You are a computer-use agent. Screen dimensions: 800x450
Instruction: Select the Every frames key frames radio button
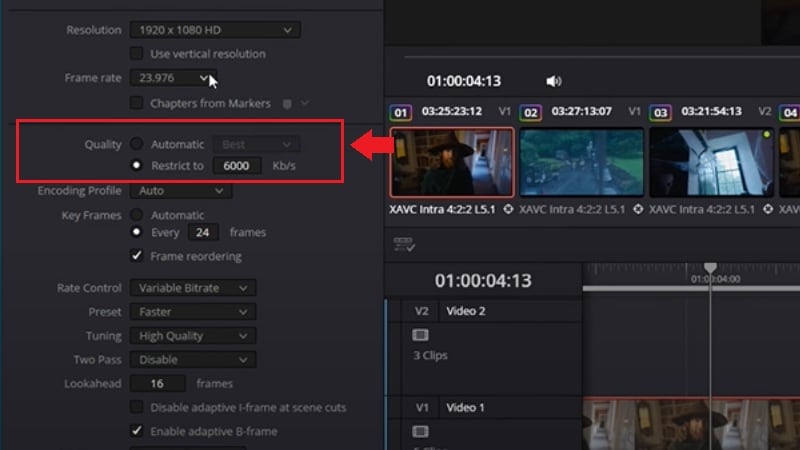(x=136, y=232)
